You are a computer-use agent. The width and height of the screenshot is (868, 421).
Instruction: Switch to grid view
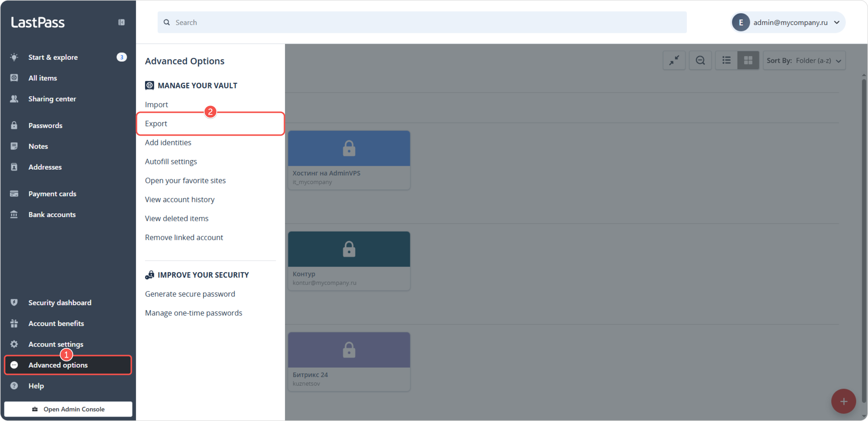pyautogui.click(x=748, y=60)
